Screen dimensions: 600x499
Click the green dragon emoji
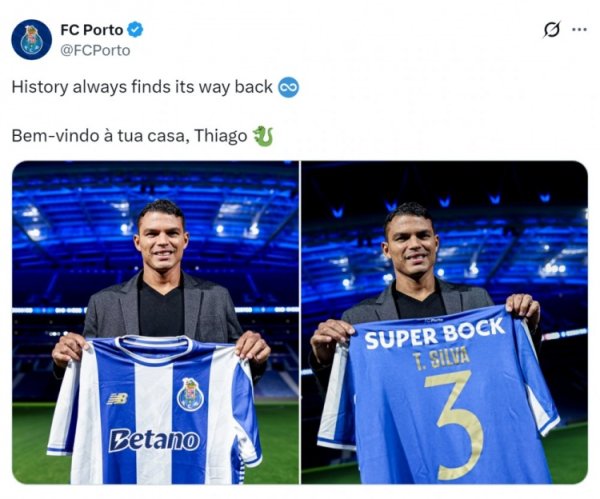tap(263, 136)
